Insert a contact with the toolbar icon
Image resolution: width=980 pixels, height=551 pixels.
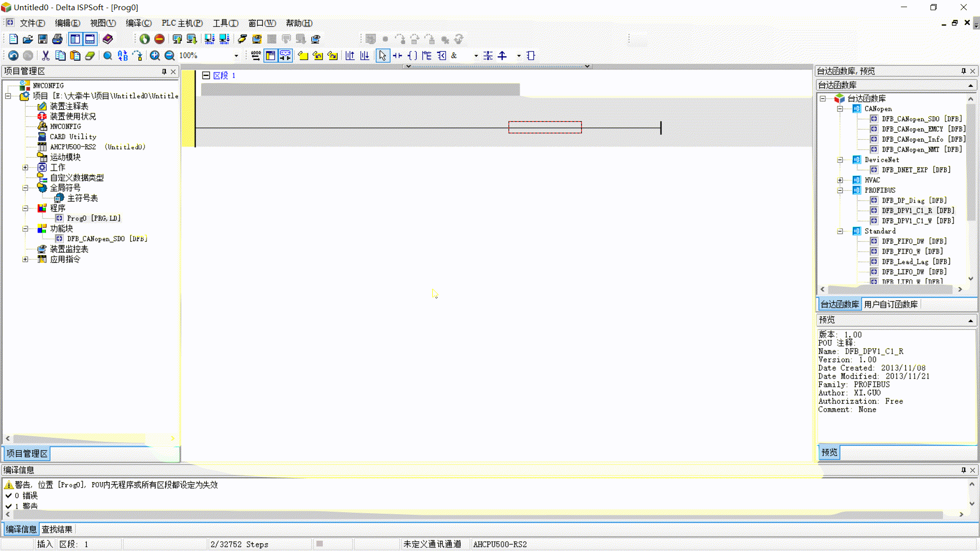(398, 56)
